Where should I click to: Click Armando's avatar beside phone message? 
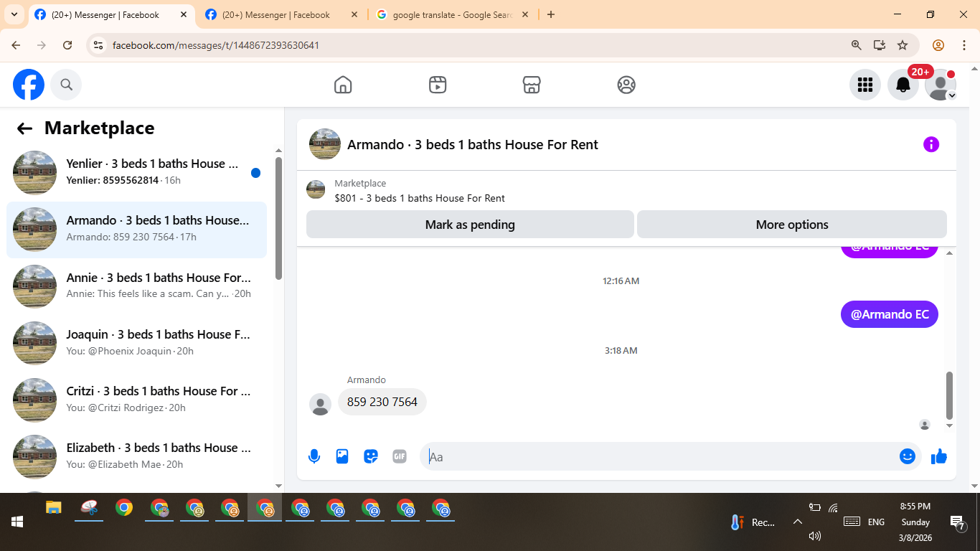pyautogui.click(x=320, y=404)
